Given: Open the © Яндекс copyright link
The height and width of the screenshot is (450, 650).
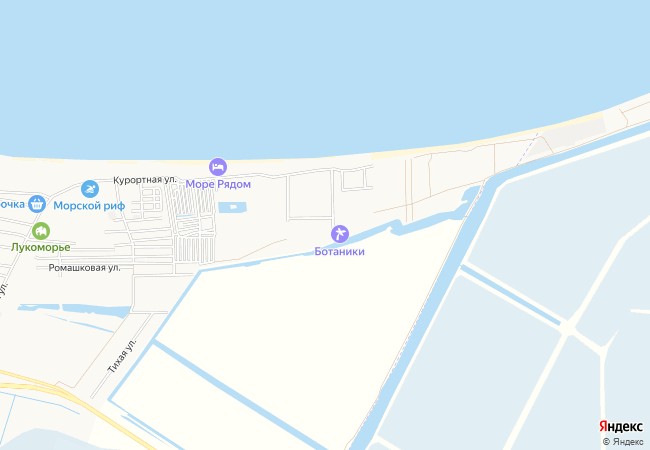Looking at the screenshot, I should click(623, 442).
